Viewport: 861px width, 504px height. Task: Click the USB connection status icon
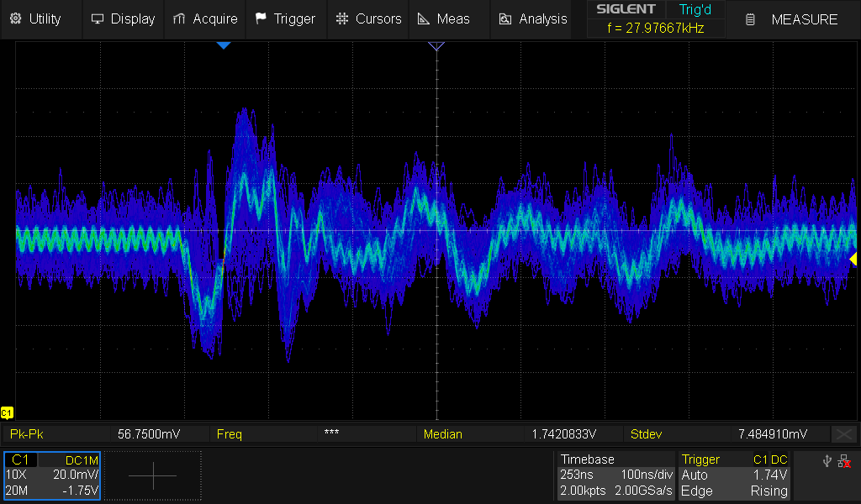pyautogui.click(x=827, y=460)
